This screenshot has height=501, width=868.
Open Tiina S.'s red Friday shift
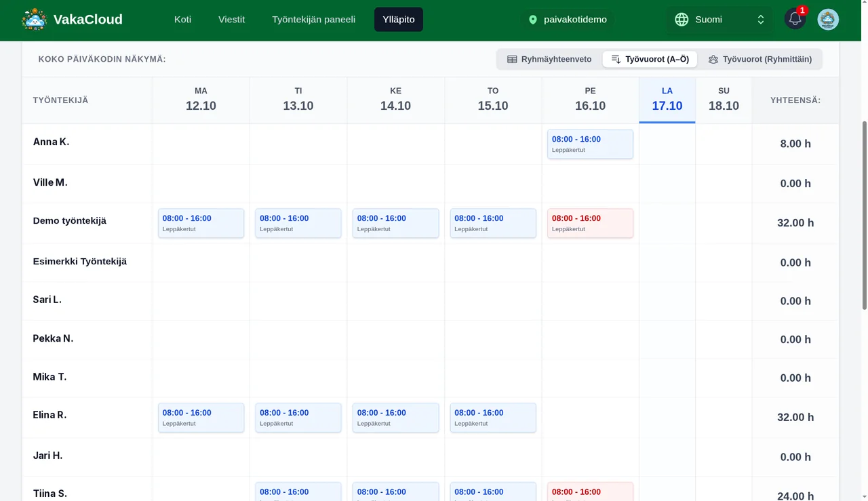pos(590,492)
